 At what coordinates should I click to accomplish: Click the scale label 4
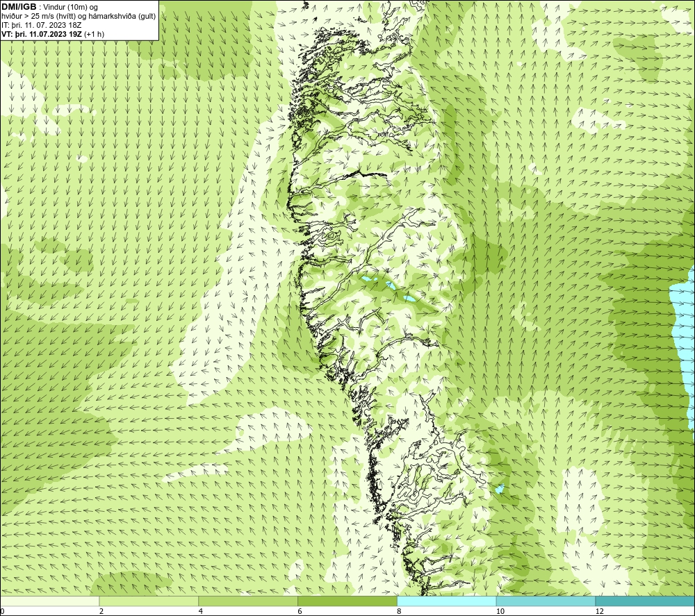pos(201,611)
